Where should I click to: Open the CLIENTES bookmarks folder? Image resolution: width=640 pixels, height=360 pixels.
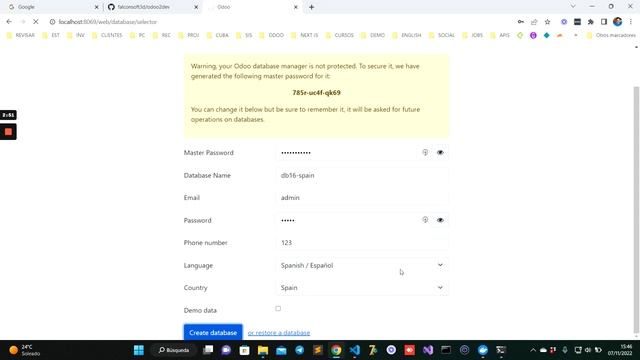107,35
